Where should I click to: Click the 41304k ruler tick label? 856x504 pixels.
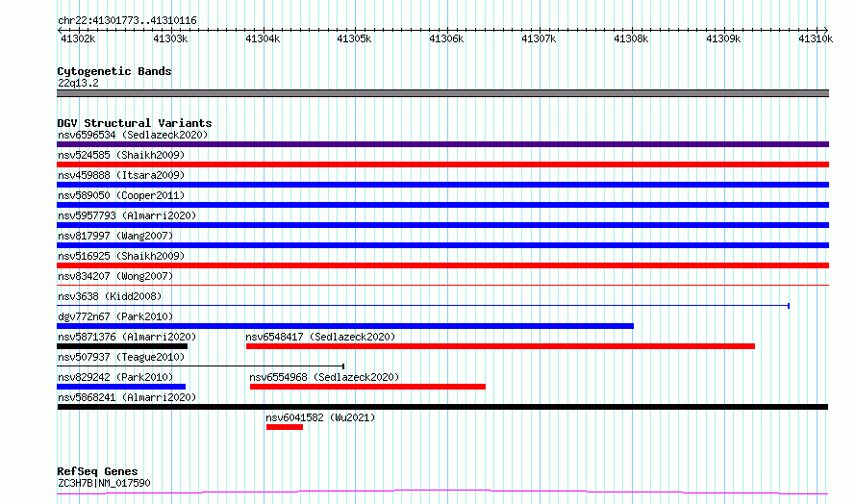(x=263, y=38)
